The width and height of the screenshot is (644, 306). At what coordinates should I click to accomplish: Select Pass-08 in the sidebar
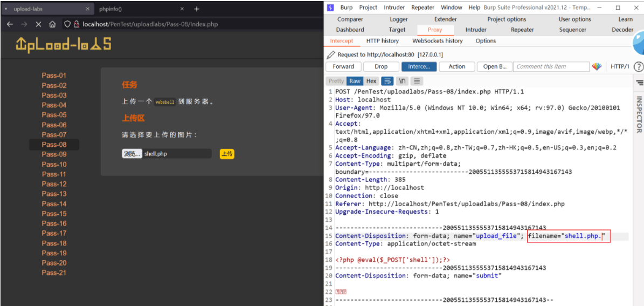pyautogui.click(x=54, y=145)
